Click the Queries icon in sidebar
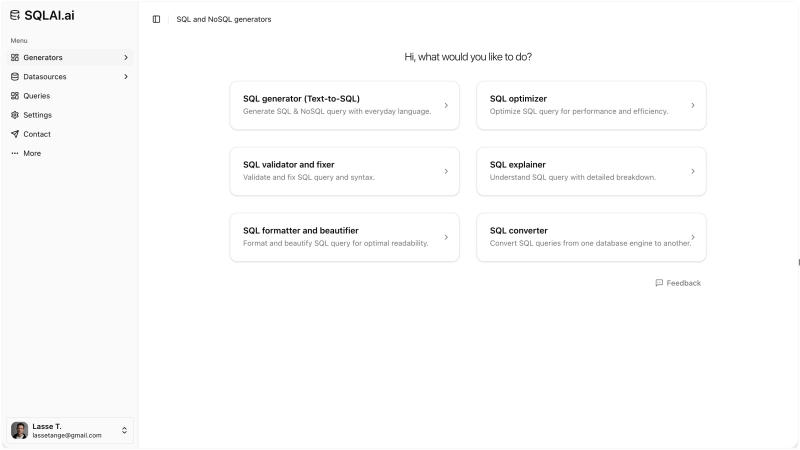This screenshot has width=800, height=450. [15, 96]
